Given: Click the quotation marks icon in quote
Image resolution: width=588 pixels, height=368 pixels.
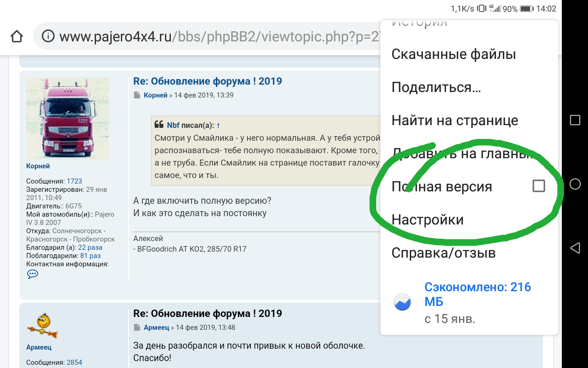Looking at the screenshot, I should (x=159, y=125).
